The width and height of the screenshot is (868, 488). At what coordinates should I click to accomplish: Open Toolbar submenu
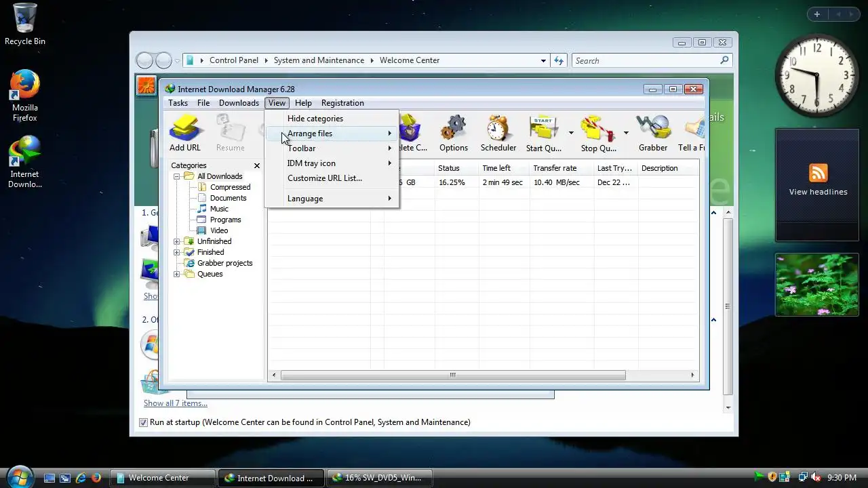[x=332, y=148]
